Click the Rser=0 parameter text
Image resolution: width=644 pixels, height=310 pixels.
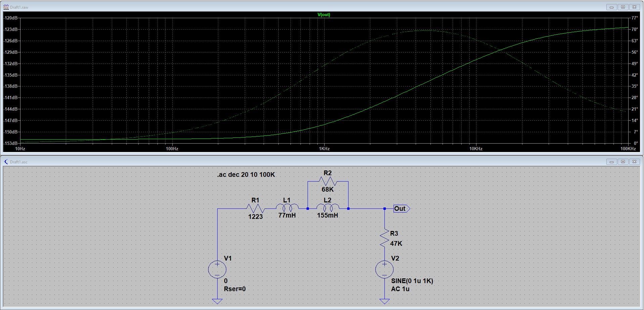[x=235, y=289]
